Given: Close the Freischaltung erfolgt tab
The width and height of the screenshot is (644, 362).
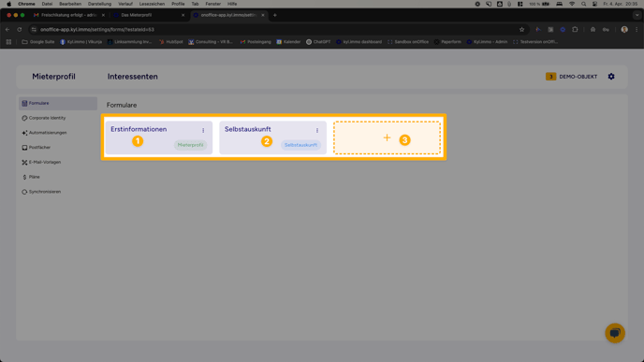Looking at the screenshot, I should click(x=103, y=15).
